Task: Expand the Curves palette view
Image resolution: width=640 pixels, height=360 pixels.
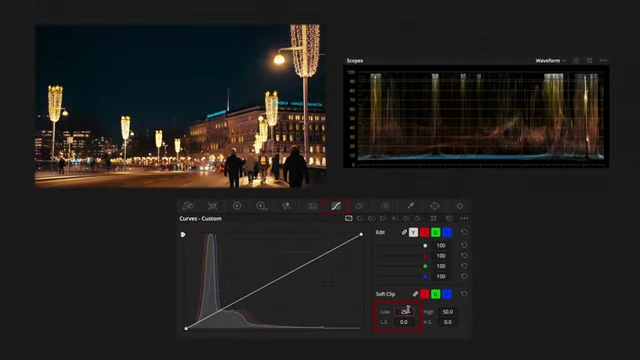Action: (x=433, y=218)
